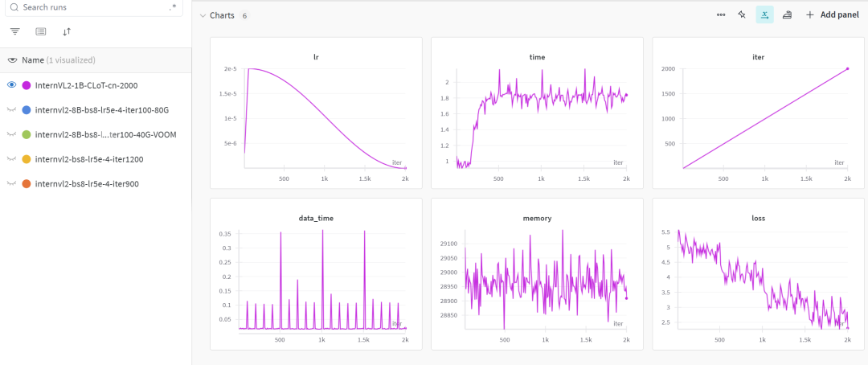The width and height of the screenshot is (868, 365).
Task: Open run internvl2-bs8-lr5e-4-iter1200
Action: [89, 159]
